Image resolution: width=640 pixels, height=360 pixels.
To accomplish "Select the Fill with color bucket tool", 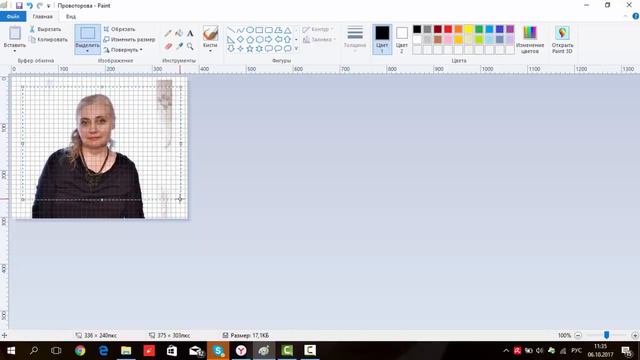I will click(179, 33).
